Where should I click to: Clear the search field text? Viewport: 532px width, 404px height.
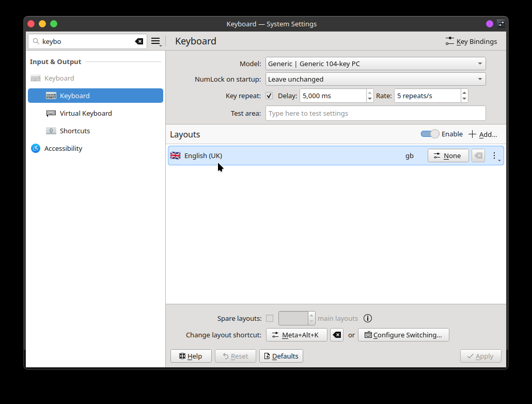coord(139,41)
